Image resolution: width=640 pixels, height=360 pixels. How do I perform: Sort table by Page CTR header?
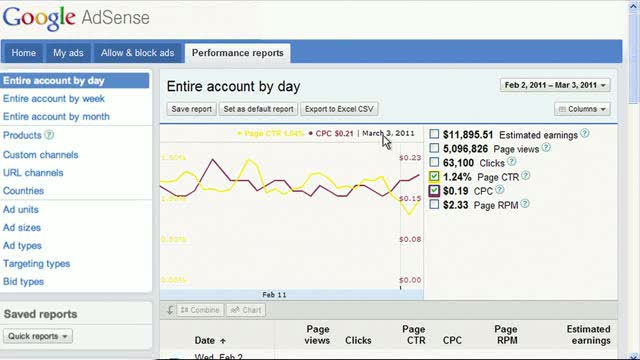click(x=414, y=335)
